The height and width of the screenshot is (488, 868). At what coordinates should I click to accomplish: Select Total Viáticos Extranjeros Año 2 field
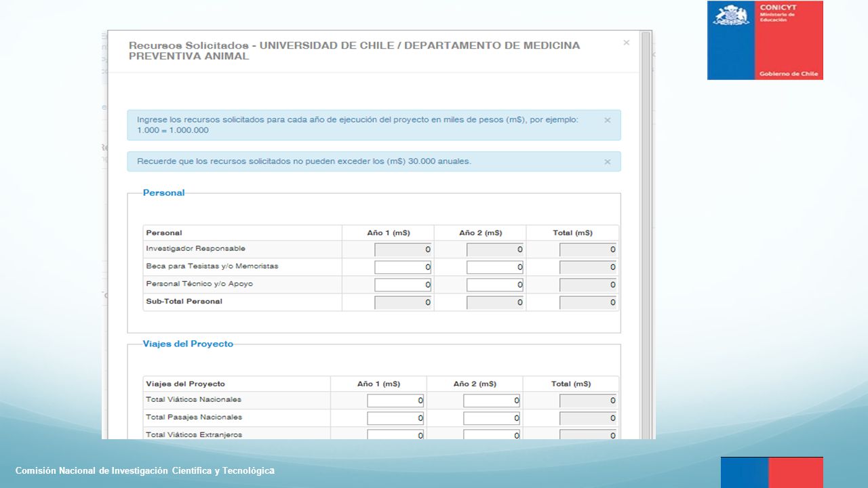(x=492, y=434)
